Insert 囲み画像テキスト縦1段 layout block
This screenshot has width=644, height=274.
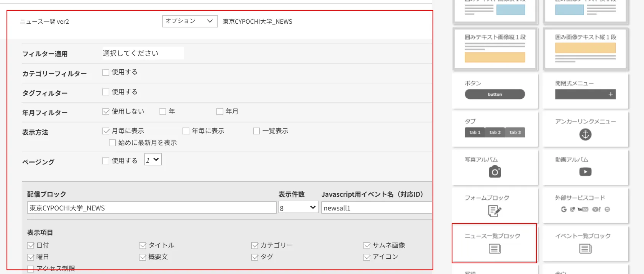click(585, 49)
